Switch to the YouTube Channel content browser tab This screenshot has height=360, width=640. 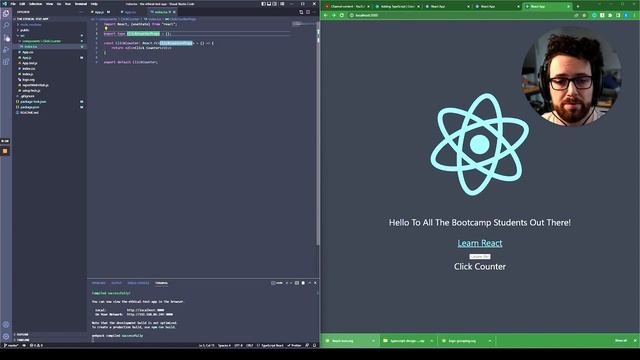(x=347, y=7)
